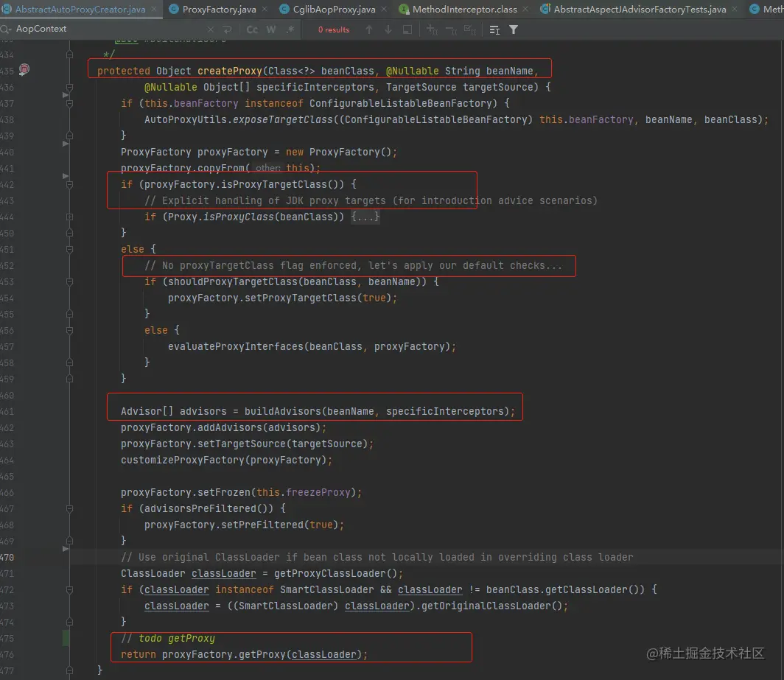Viewport: 784px width, 680px height.
Task: Click the exposeTargetClass method call
Action: pyautogui.click(x=282, y=119)
